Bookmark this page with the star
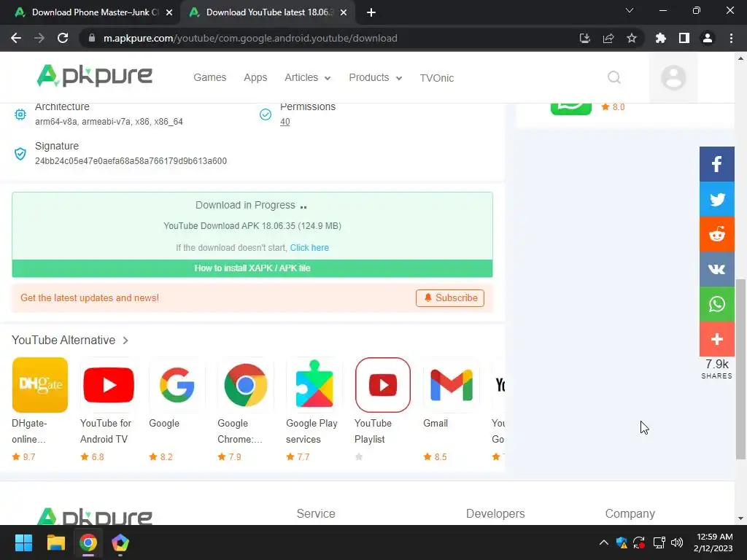Viewport: 747px width, 560px height. coord(632,38)
